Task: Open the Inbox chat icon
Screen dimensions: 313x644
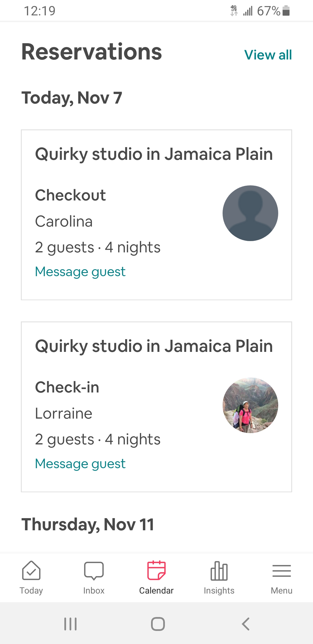Action: click(94, 571)
